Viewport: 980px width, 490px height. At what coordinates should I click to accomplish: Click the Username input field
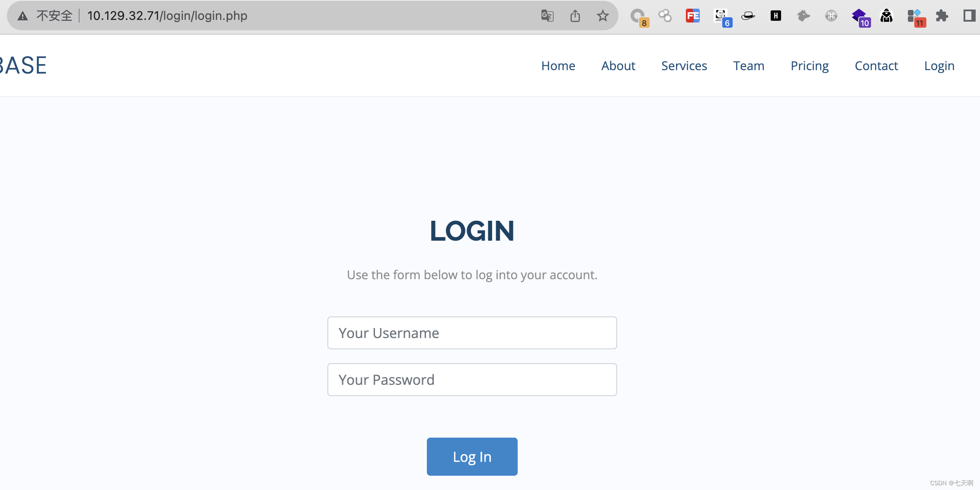pos(472,333)
